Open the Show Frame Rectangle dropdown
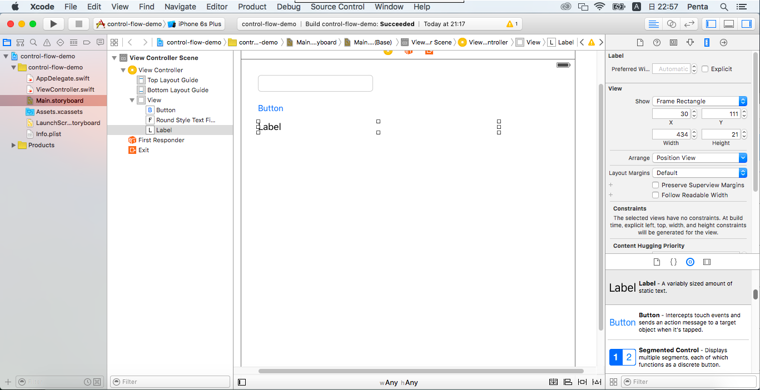 coord(699,101)
